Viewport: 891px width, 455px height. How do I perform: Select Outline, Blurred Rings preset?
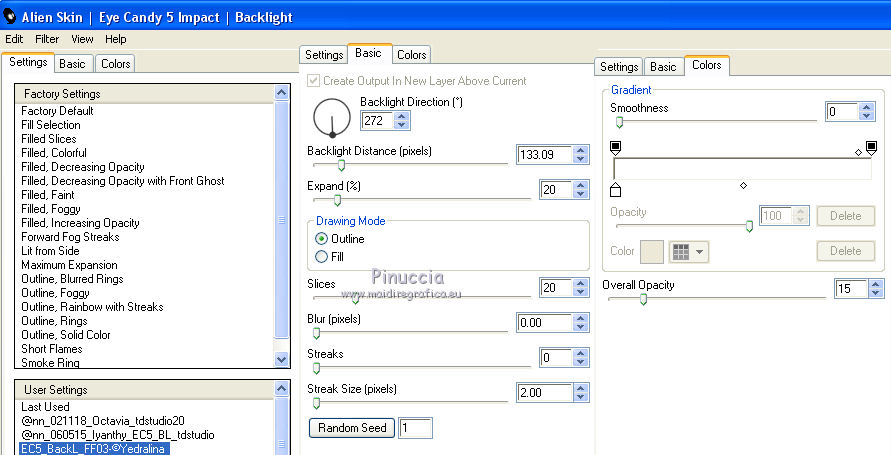point(72,279)
